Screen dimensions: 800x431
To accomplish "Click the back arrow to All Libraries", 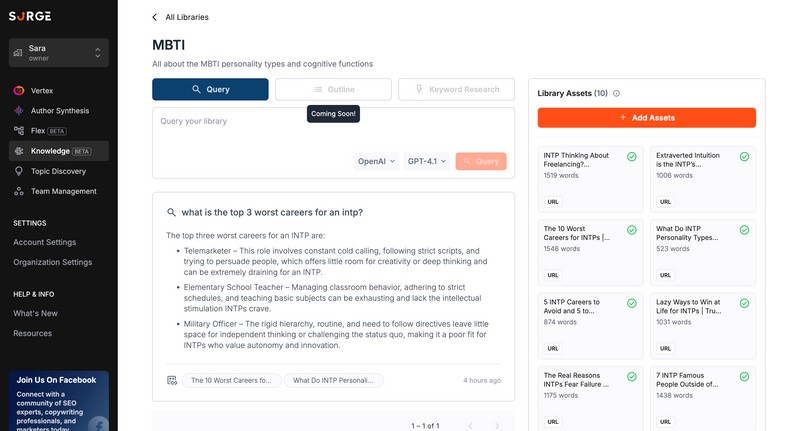I will [x=155, y=17].
